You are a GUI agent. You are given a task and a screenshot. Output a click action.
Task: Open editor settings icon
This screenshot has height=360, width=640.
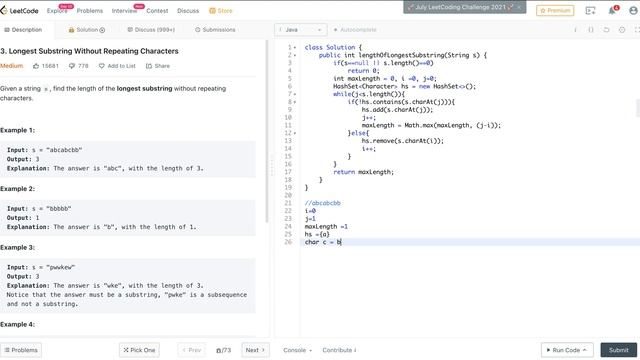pyautogui.click(x=622, y=30)
